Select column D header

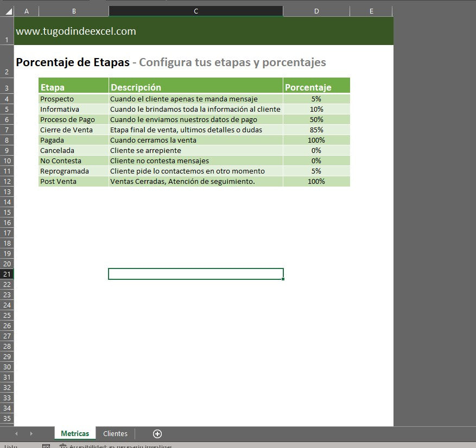(316, 11)
